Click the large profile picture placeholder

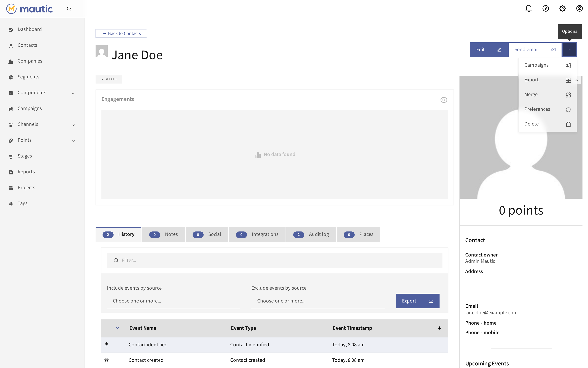click(x=521, y=137)
